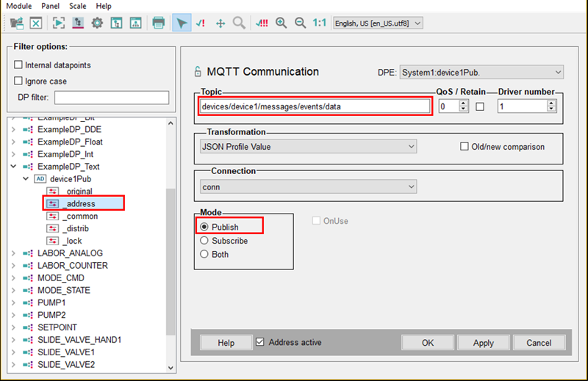
Task: Click the single-exclamation acknowledge icon
Action: 201,23
